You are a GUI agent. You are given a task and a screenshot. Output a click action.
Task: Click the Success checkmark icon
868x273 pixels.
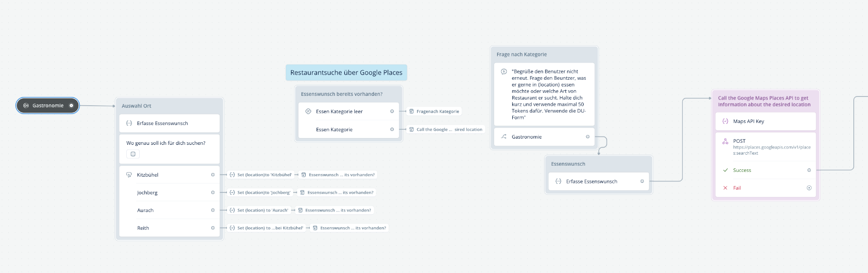click(725, 170)
